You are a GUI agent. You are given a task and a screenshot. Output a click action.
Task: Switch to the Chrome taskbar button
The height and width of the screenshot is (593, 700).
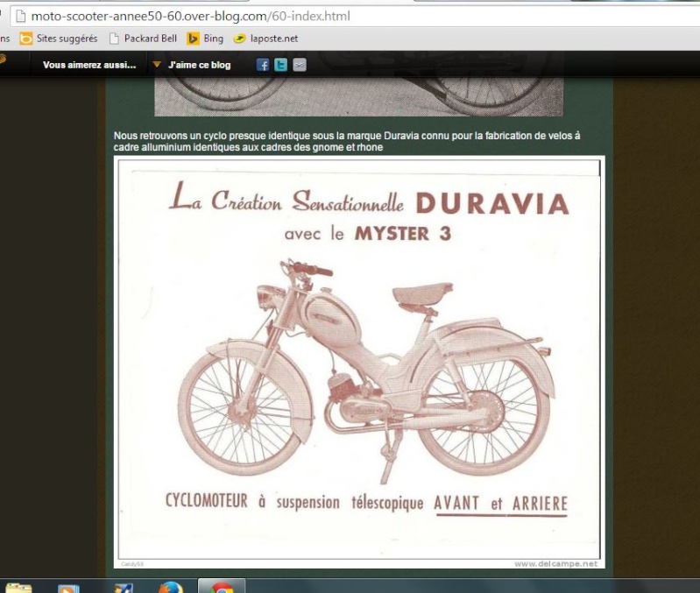222,586
